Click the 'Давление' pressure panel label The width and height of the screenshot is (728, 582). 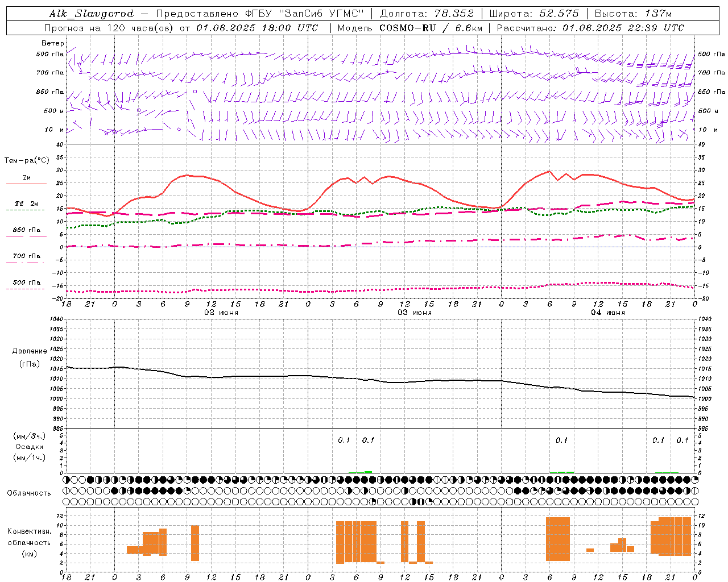point(30,351)
